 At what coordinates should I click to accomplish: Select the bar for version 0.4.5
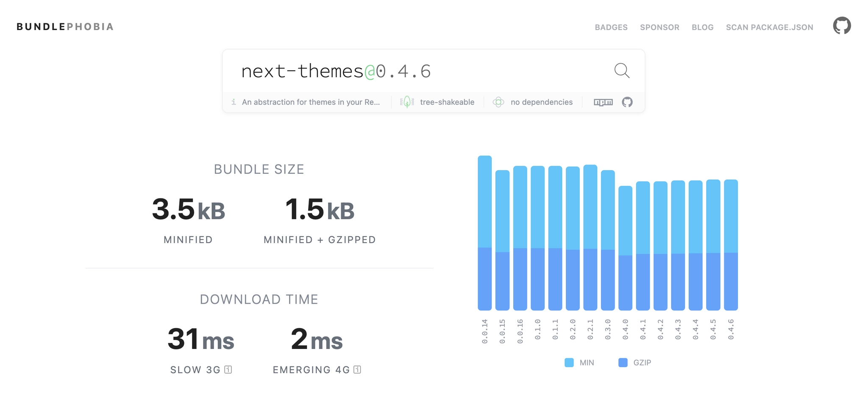tap(713, 245)
